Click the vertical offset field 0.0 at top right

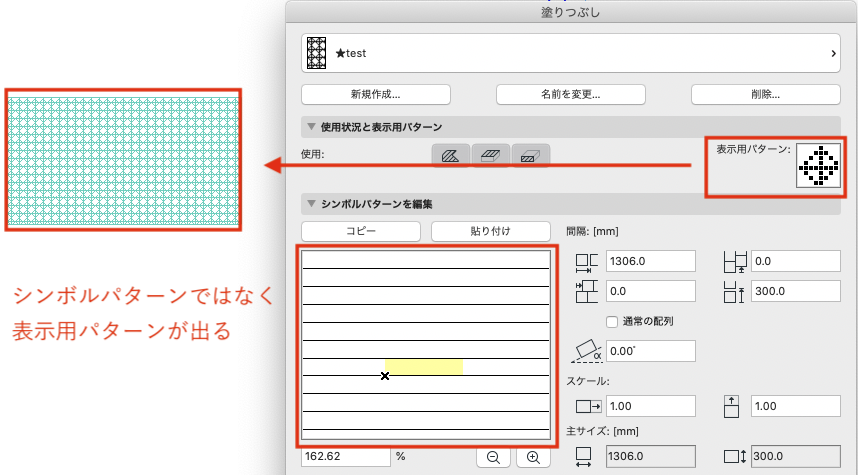click(796, 261)
